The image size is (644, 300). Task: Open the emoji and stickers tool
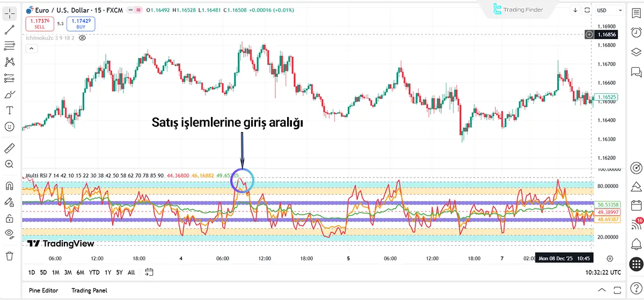tap(9, 127)
